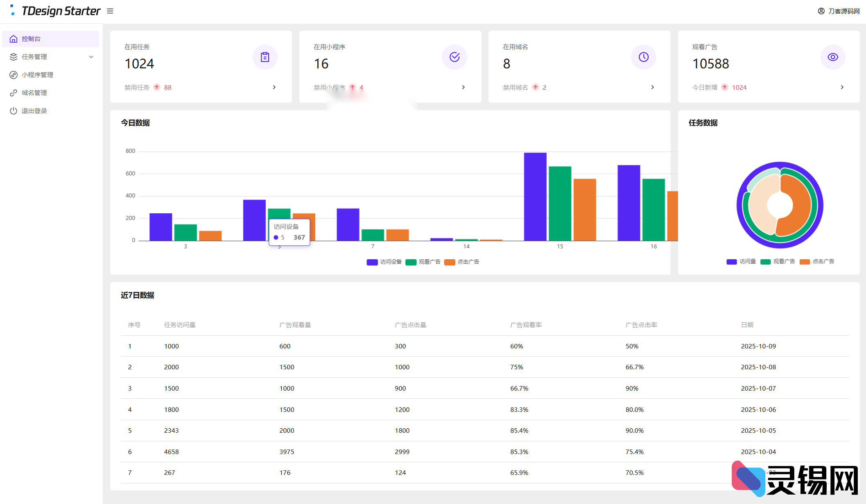Go to 域名管理 in sidebar
The image size is (866, 504).
pyautogui.click(x=34, y=93)
